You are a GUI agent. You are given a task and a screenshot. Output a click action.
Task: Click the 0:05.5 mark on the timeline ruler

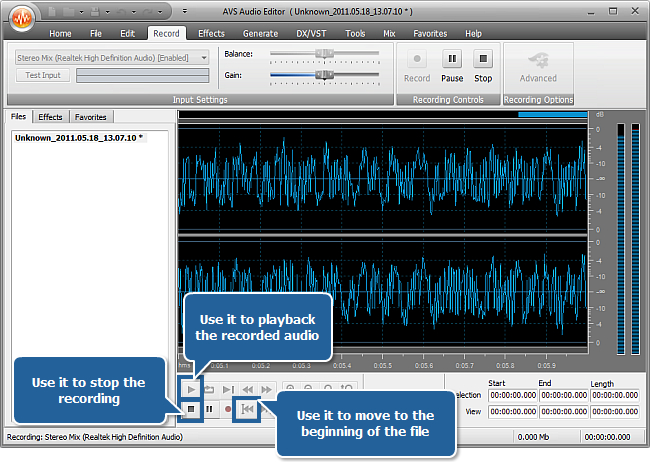(x=382, y=365)
